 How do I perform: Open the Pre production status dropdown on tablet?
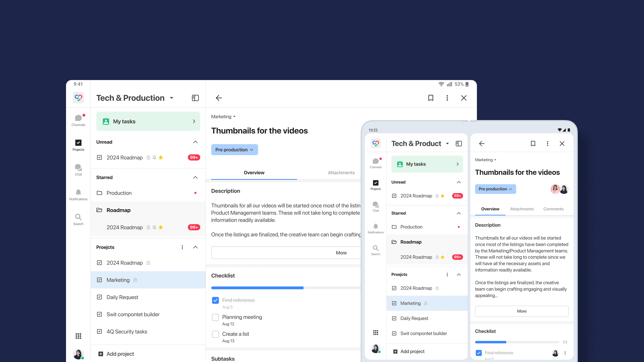pos(234,150)
